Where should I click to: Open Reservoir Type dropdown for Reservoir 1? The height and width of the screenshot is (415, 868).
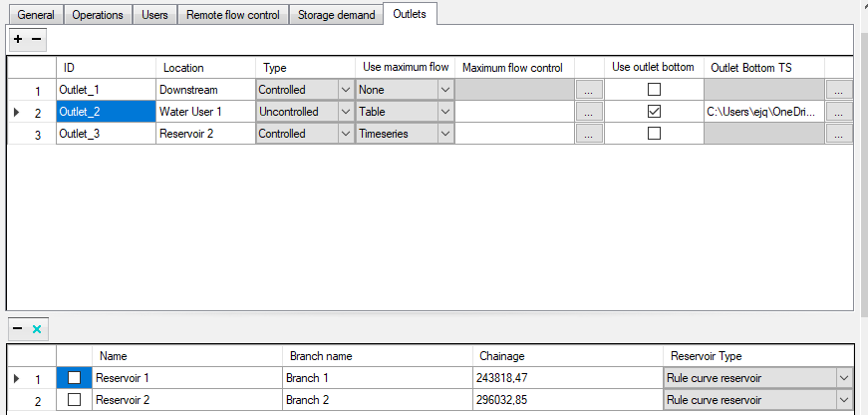[x=844, y=378]
